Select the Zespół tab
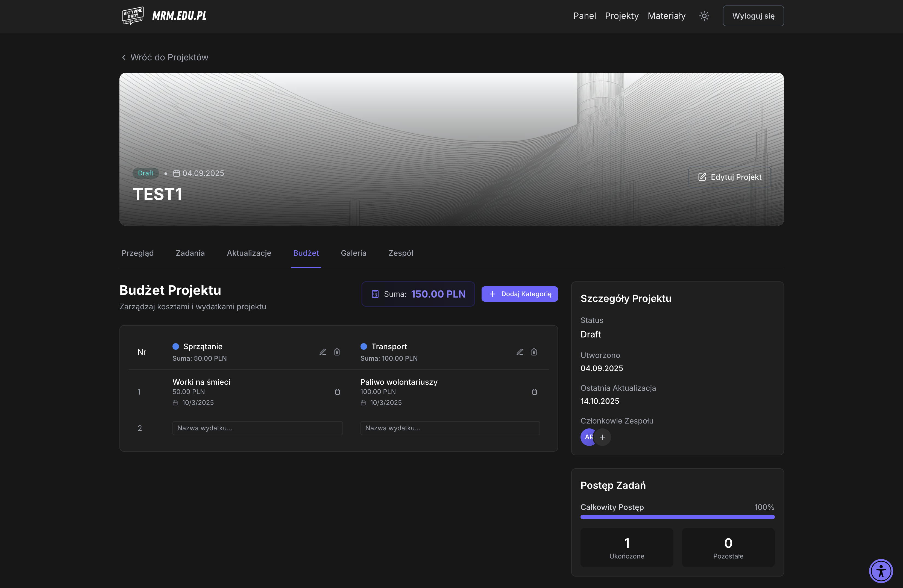The width and height of the screenshot is (903, 588). click(401, 253)
